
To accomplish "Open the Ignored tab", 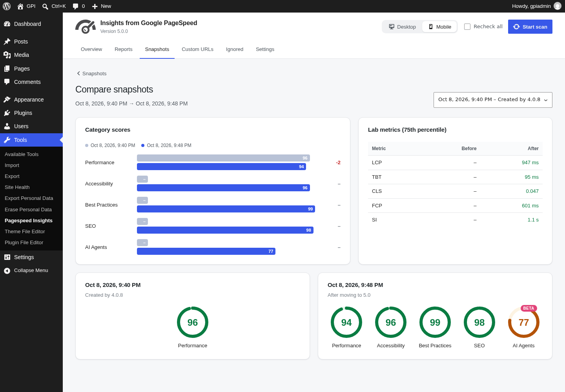I will pos(235,49).
